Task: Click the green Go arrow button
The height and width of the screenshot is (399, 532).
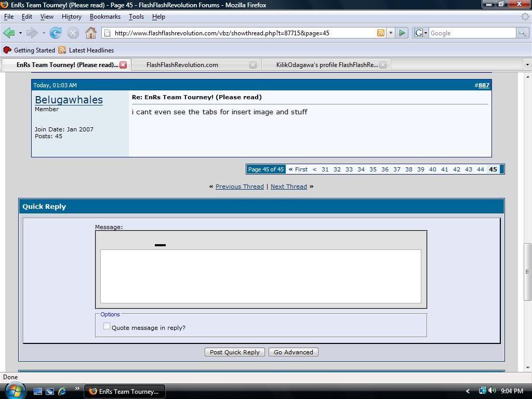Action: point(402,33)
